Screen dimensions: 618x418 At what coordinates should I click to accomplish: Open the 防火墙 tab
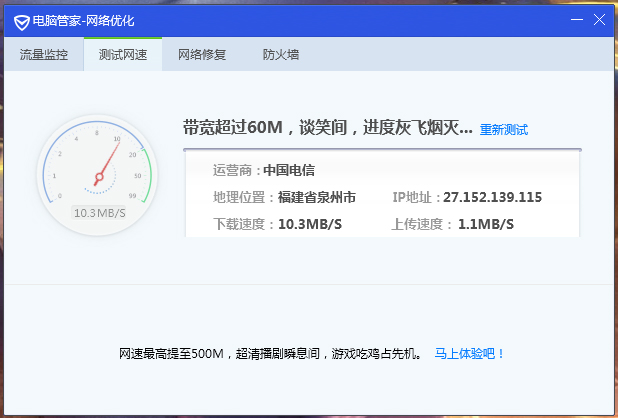(281, 54)
